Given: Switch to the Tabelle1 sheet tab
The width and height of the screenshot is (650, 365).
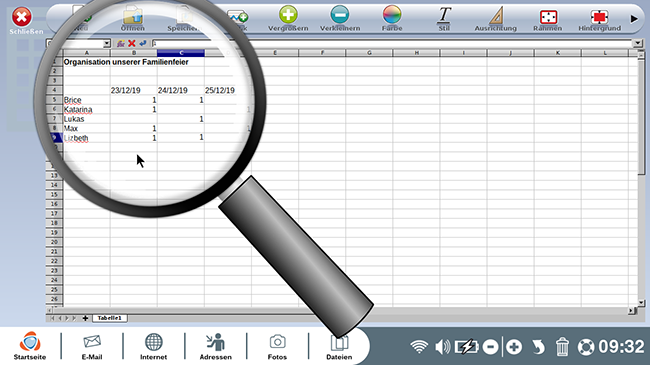Looking at the screenshot, I should pyautogui.click(x=109, y=318).
